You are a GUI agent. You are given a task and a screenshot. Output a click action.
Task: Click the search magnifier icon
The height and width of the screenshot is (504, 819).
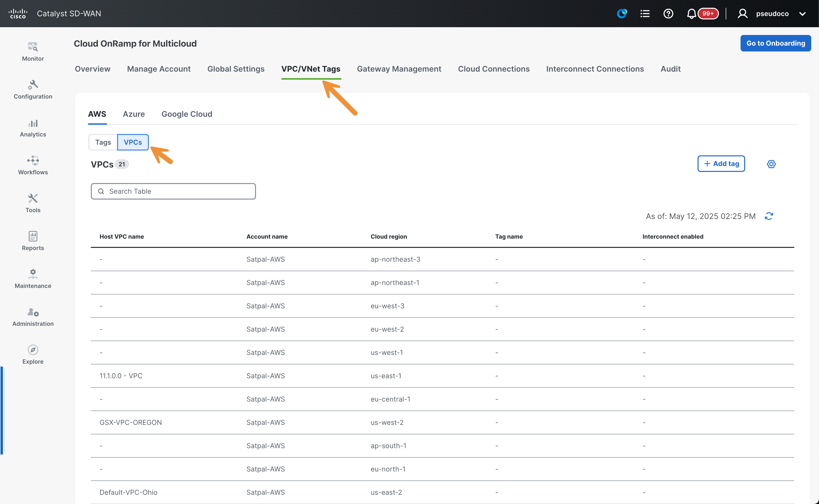pyautogui.click(x=101, y=191)
